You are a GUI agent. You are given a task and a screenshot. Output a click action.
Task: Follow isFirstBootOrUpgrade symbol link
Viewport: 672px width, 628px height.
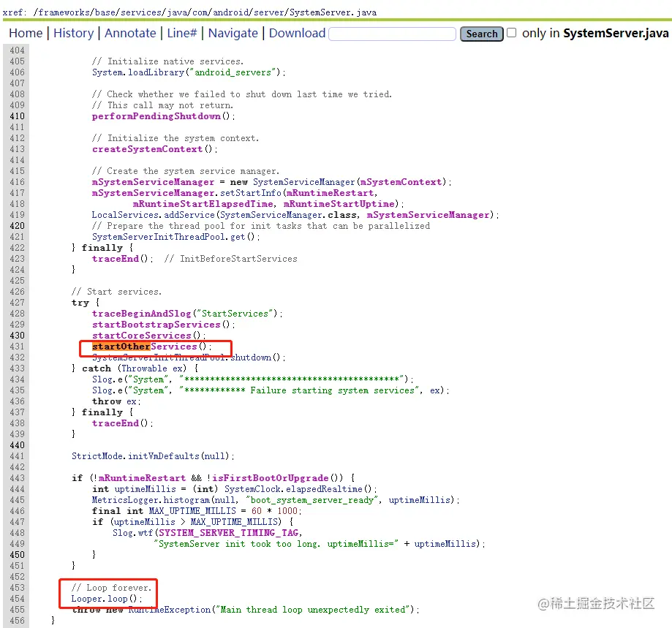point(271,478)
